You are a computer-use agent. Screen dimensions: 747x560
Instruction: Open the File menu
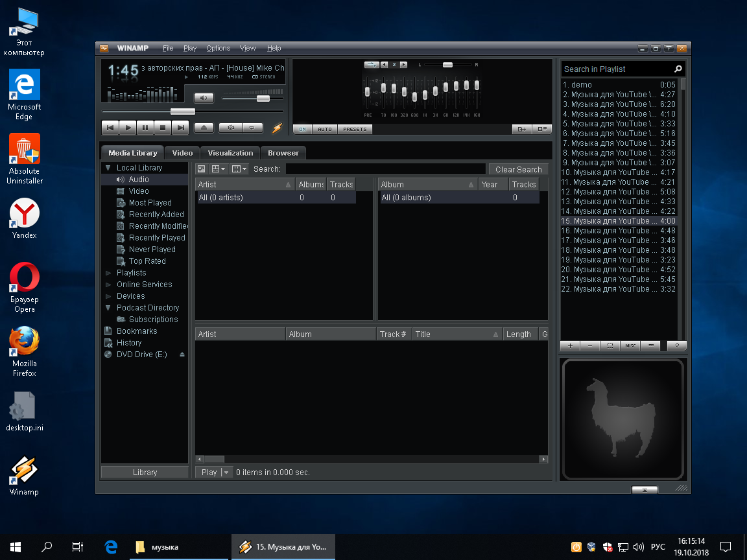pos(168,48)
